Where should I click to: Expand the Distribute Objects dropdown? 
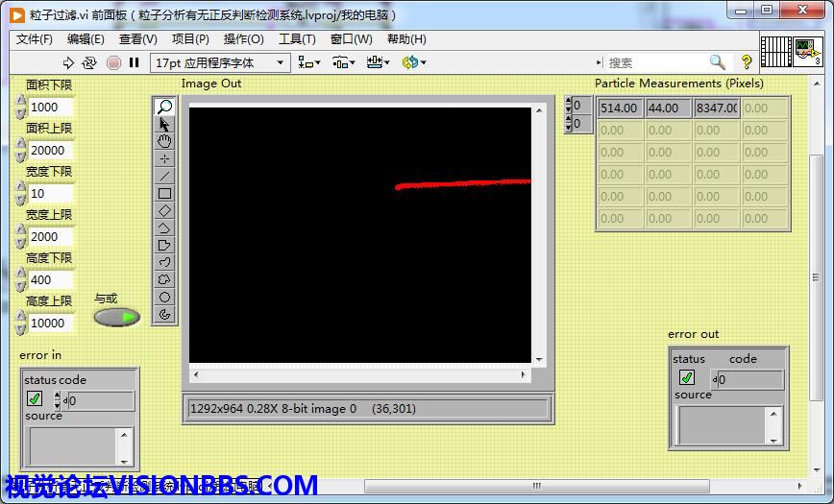click(x=343, y=62)
